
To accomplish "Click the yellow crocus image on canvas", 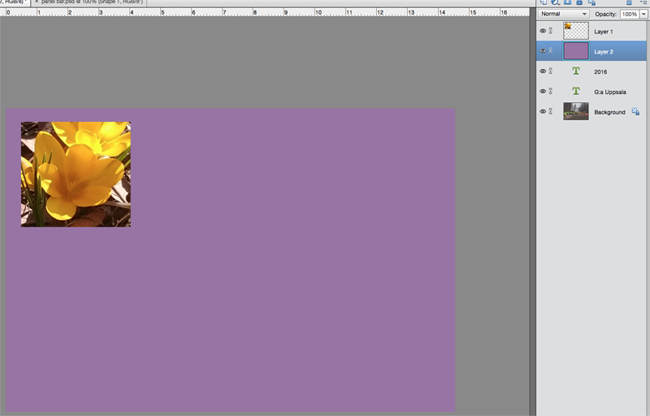I will click(x=76, y=174).
